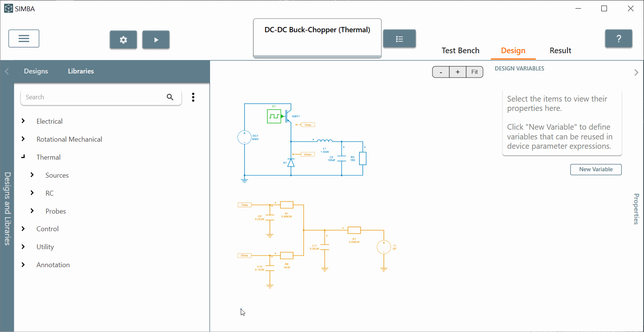Expand the Thermal Sources subcategory
The width and height of the screenshot is (644, 332).
coord(32,175)
